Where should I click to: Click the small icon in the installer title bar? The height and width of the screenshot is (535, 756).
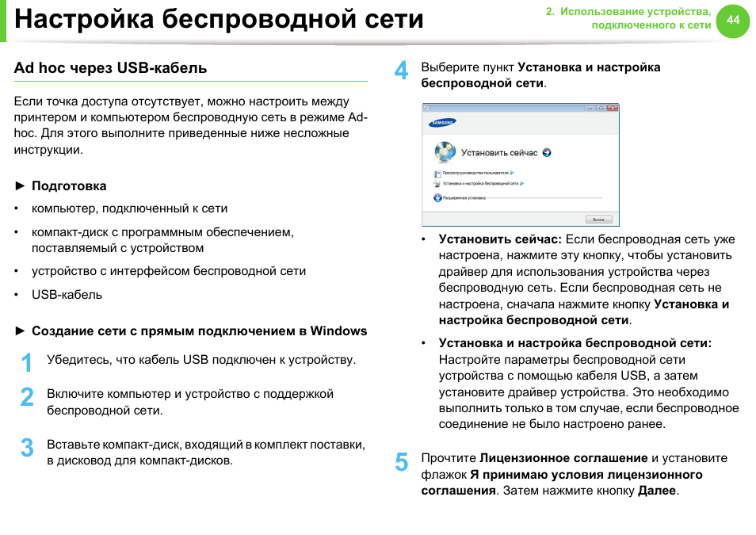(x=425, y=107)
